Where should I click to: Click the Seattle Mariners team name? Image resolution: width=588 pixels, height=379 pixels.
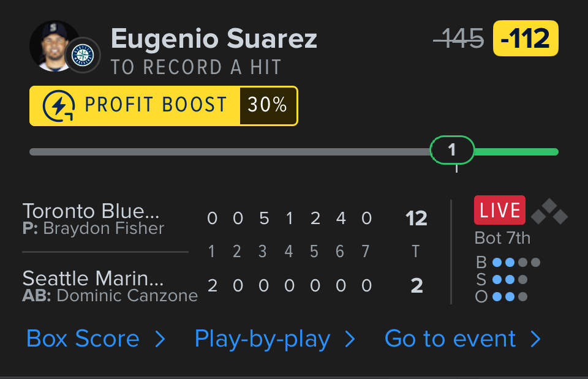pos(93,279)
